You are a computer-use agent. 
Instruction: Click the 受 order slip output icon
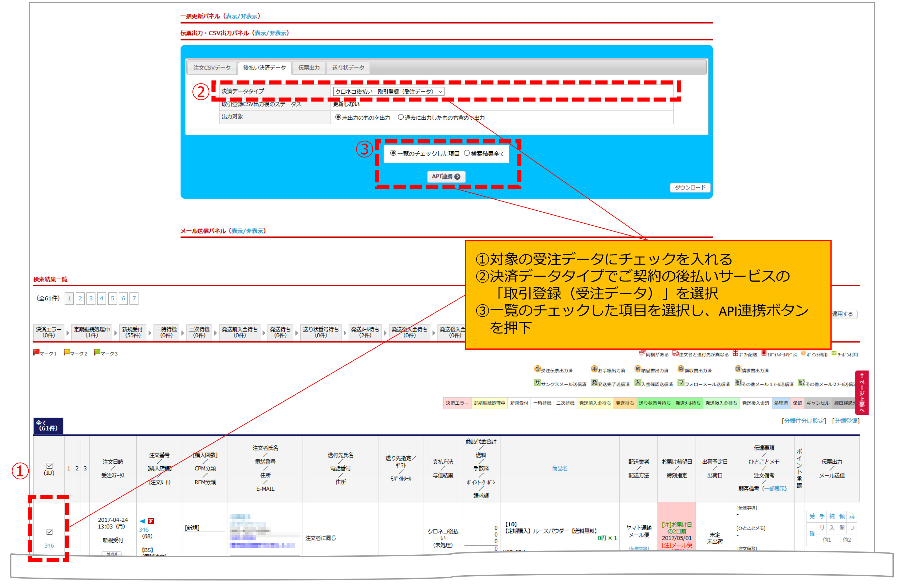[812, 517]
